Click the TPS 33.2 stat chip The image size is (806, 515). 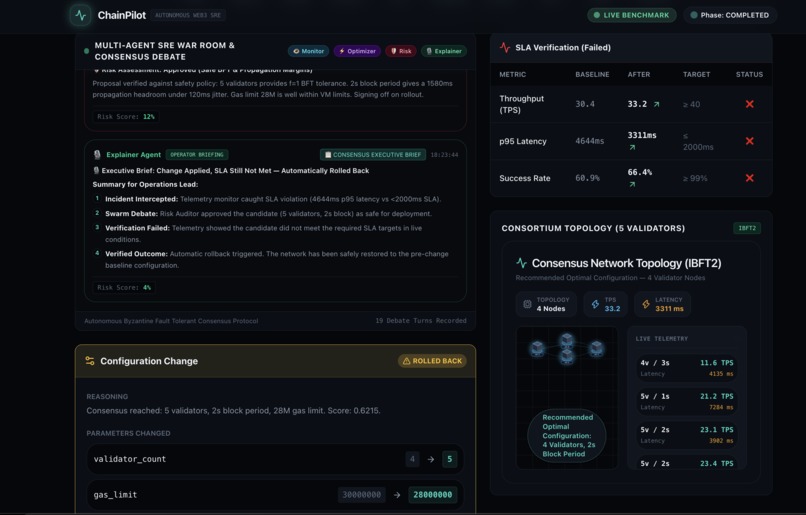pyautogui.click(x=605, y=304)
